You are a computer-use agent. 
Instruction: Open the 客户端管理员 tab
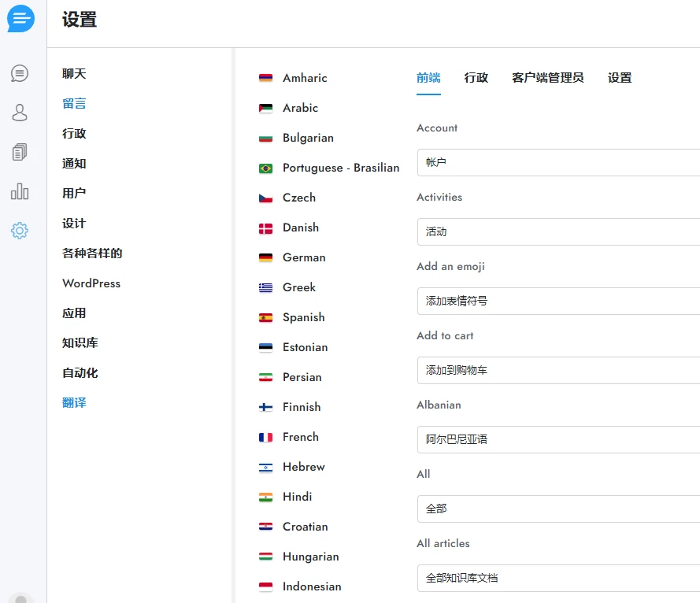pyautogui.click(x=546, y=78)
